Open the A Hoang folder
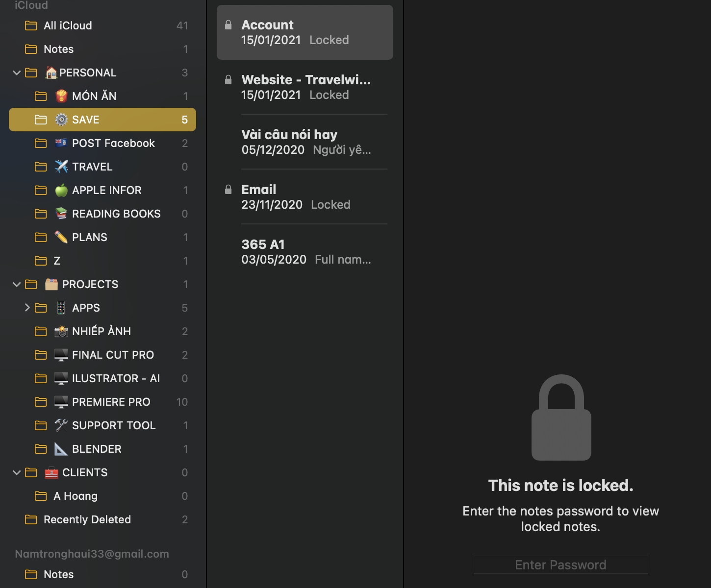Viewport: 711px width, 588px height. tap(102, 496)
